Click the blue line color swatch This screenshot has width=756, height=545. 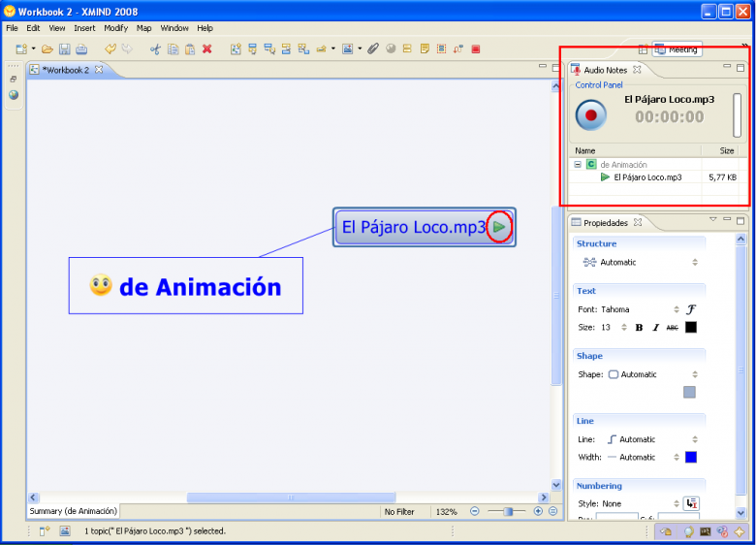point(691,457)
